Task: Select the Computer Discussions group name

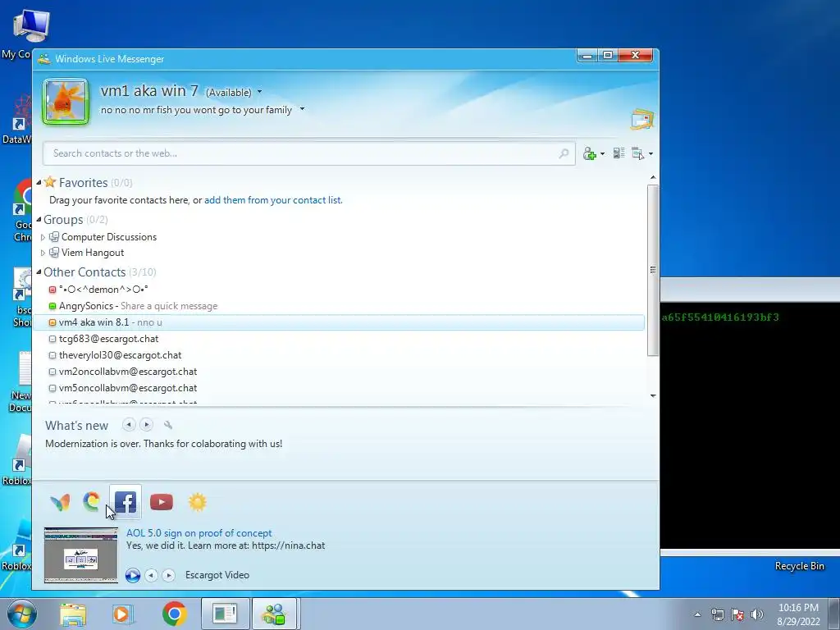Action: [109, 237]
